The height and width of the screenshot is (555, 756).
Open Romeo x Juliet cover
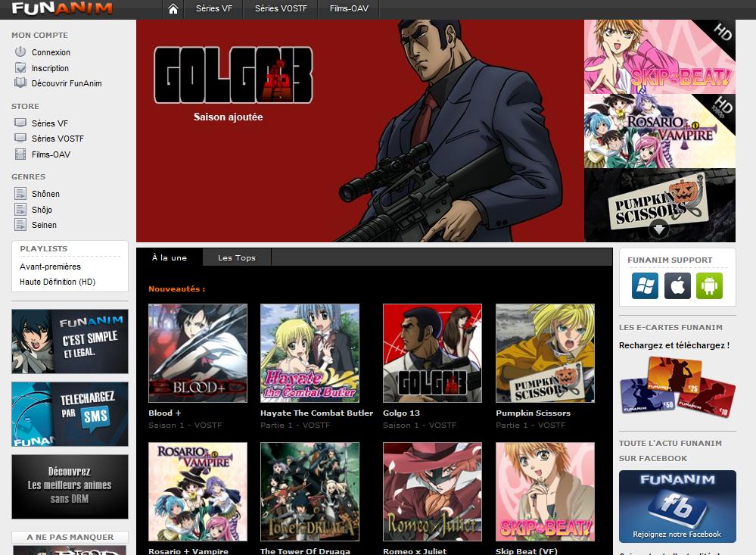coord(432,492)
